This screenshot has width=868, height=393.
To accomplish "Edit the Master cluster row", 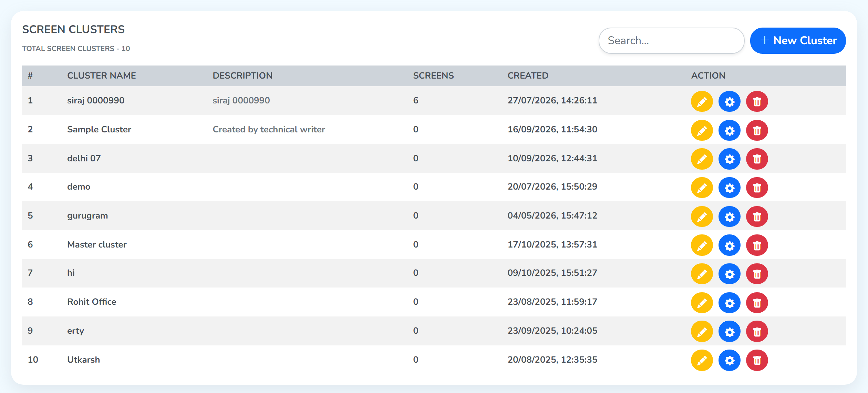I will (x=702, y=245).
